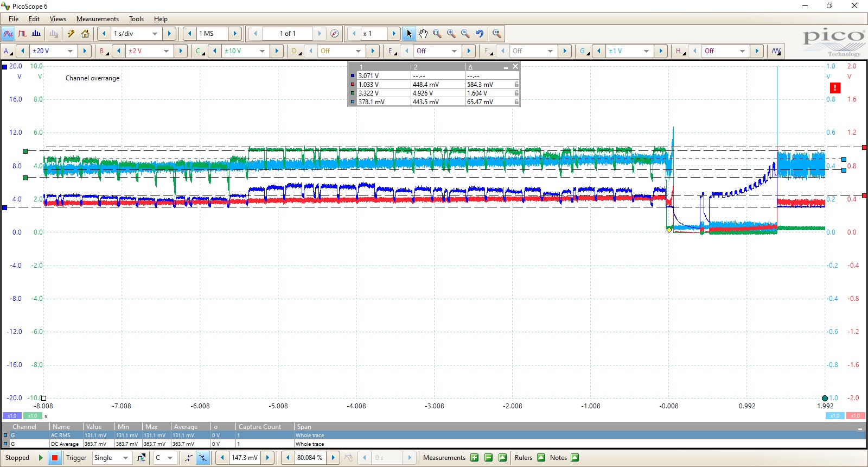Image resolution: width=868 pixels, height=467 pixels.
Task: Minimize the ruler legend table
Action: coord(506,67)
